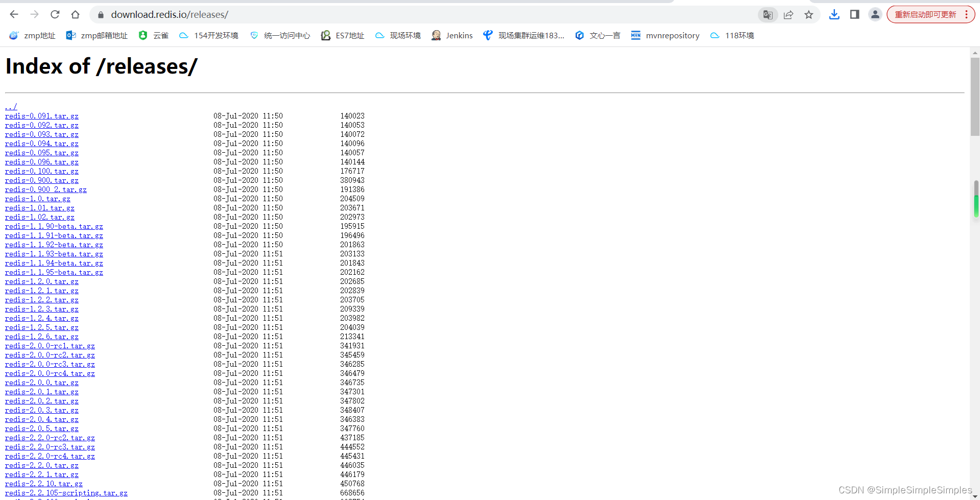Open the 云雀 bookmark
The width and height of the screenshot is (980, 500).
click(x=154, y=35)
